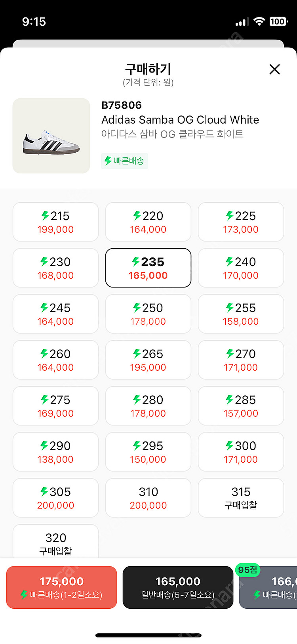Tap the Adidas Samba shoe thumbnail
Screen dimensions: 297x644
(x=51, y=136)
